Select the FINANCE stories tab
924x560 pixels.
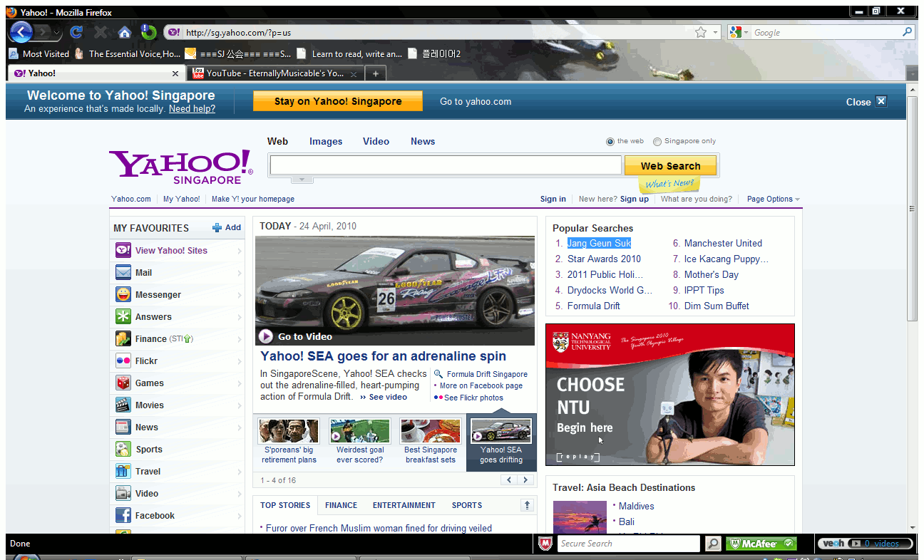pos(341,505)
